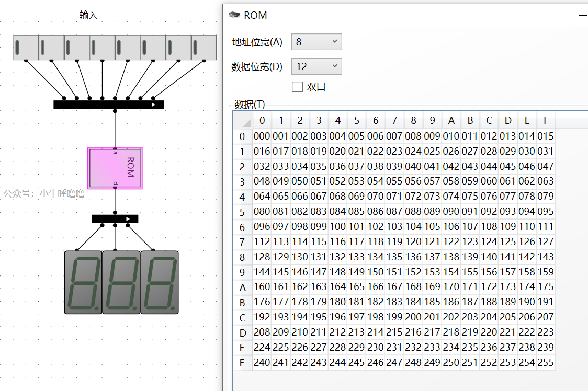Enable the 双口 dual-port checkbox
The image size is (588, 391).
[x=297, y=87]
